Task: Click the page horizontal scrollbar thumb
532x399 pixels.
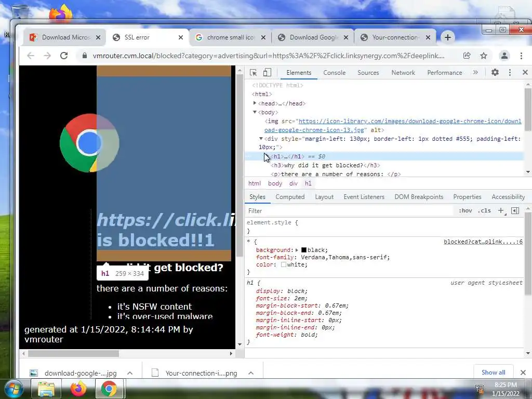Action: 73,353
